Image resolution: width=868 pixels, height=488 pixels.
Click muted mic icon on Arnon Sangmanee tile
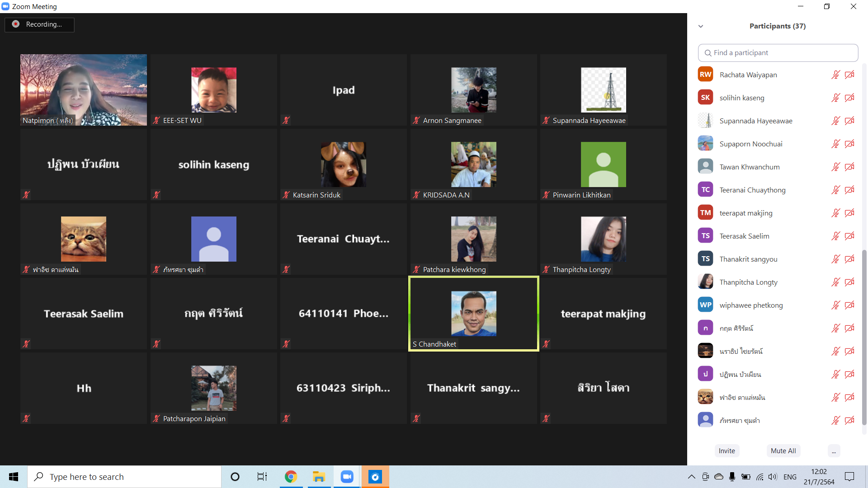[416, 120]
